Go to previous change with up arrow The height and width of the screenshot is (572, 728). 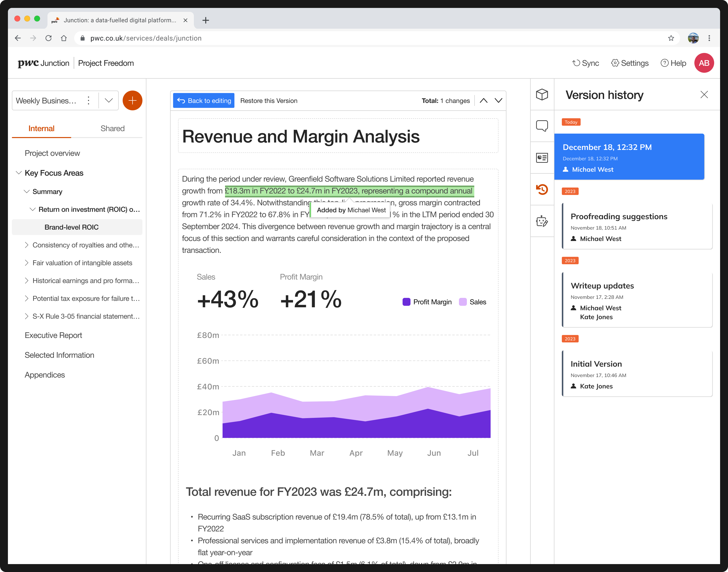[x=483, y=100]
